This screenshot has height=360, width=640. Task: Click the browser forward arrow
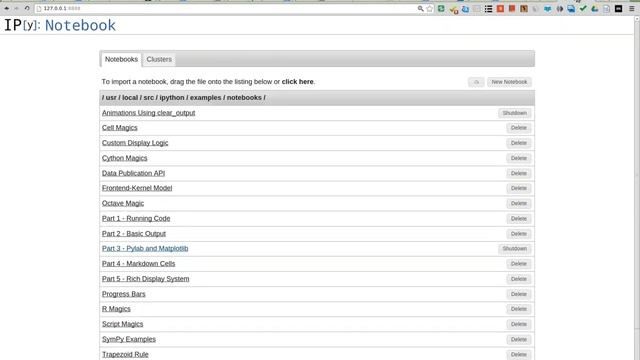(x=17, y=8)
